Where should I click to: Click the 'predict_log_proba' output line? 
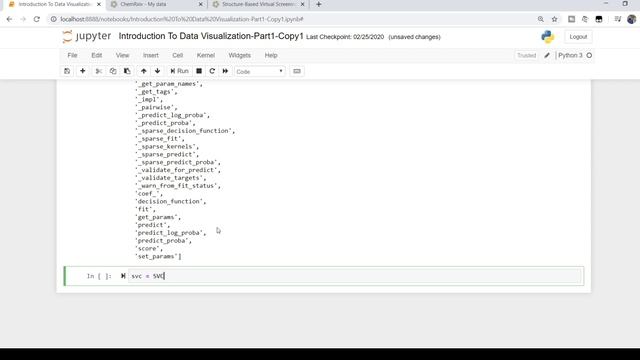click(x=170, y=233)
